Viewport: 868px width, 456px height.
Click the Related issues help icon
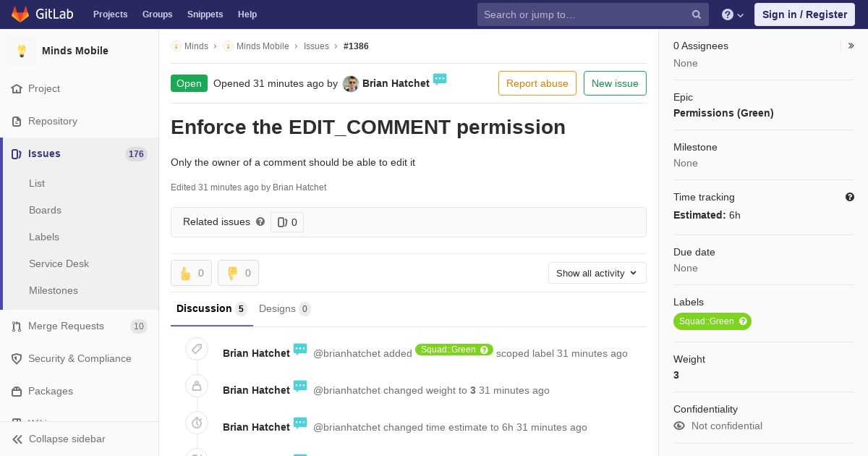[260, 221]
